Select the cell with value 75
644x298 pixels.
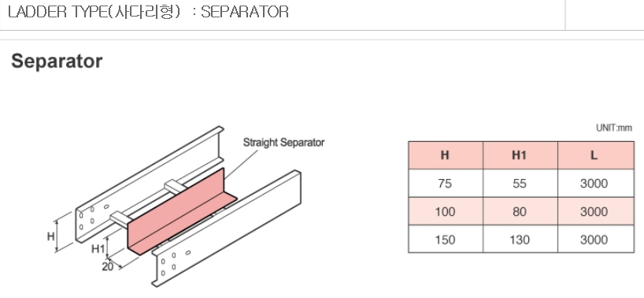(x=446, y=184)
